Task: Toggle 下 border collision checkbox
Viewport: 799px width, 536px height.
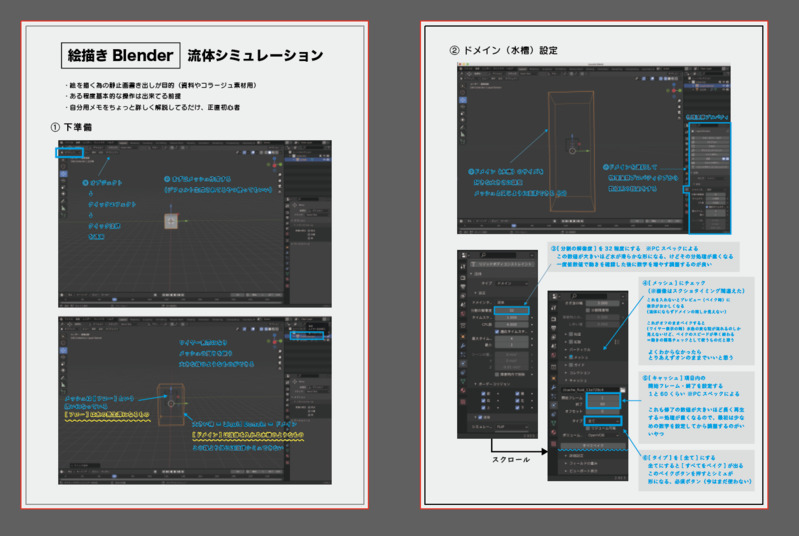Action: [x=517, y=408]
